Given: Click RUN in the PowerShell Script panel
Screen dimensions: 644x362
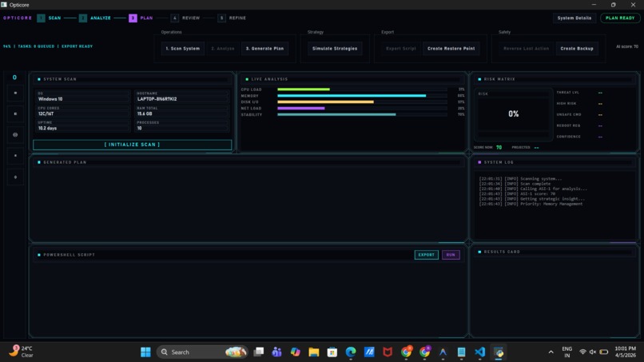Looking at the screenshot, I should (451, 255).
